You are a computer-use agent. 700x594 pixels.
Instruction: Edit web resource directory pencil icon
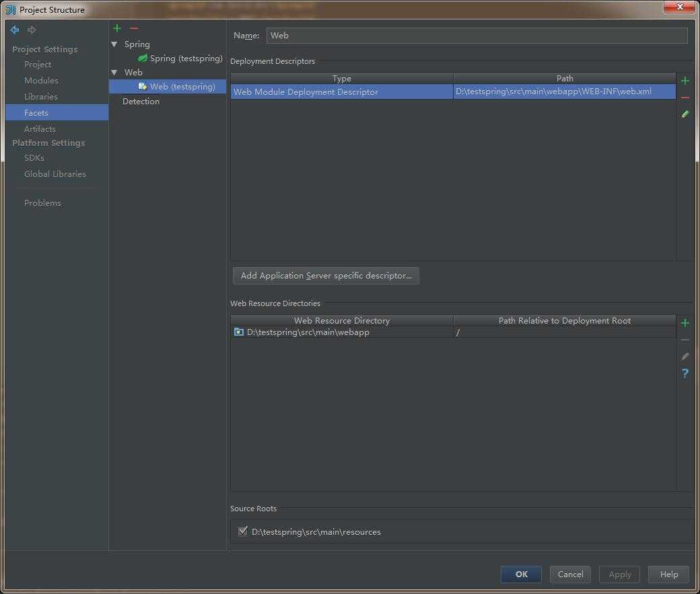tap(685, 356)
